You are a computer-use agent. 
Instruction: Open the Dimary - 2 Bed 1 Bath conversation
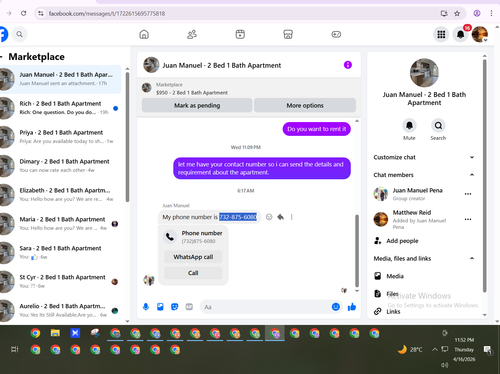[x=61, y=166]
